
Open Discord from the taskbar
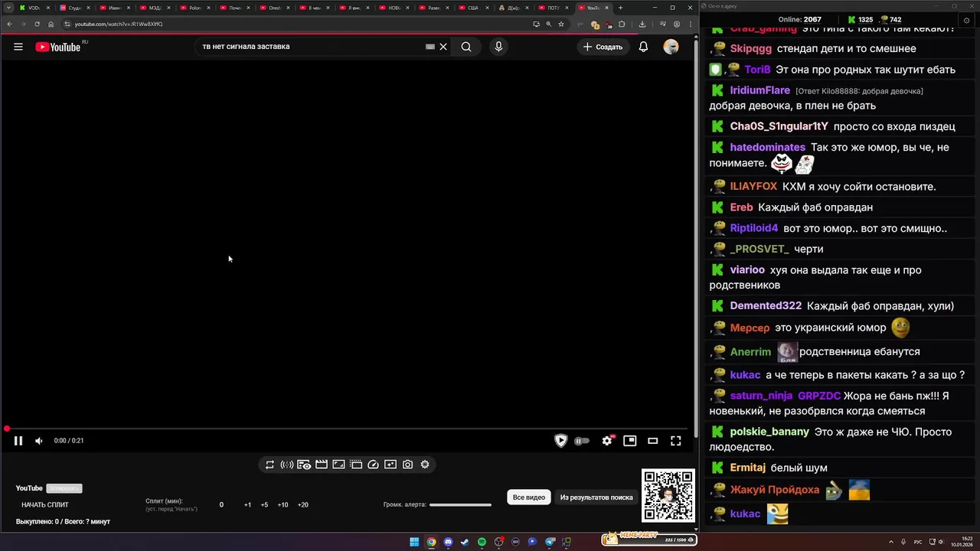click(448, 542)
